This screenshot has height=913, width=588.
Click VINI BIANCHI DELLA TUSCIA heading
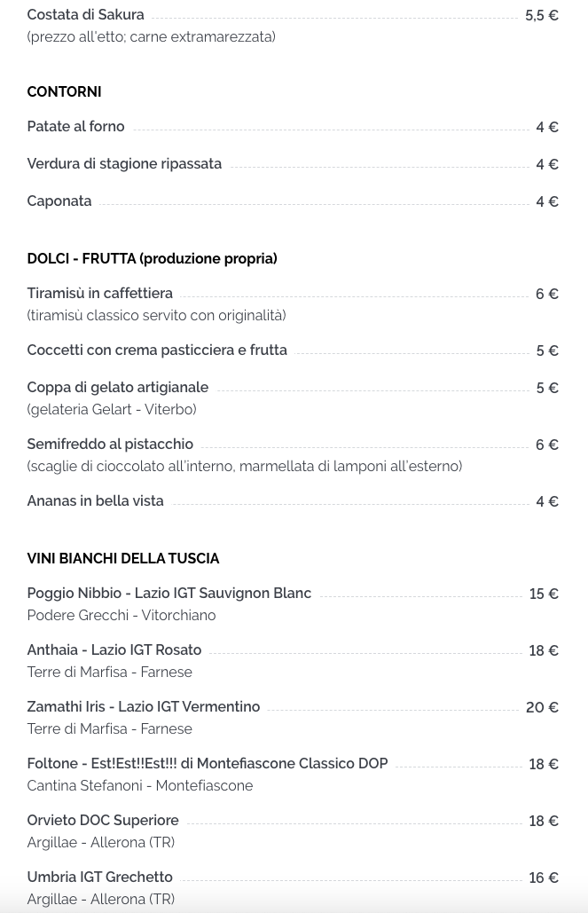point(123,558)
